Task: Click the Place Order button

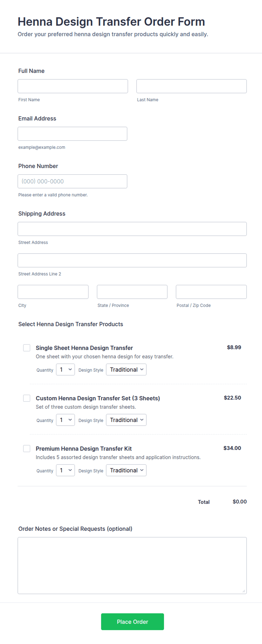Action: (x=132, y=622)
